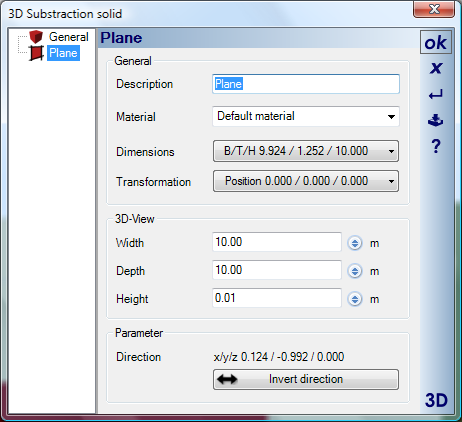
Task: Adjust Depth with the spinner
Action: 355,271
